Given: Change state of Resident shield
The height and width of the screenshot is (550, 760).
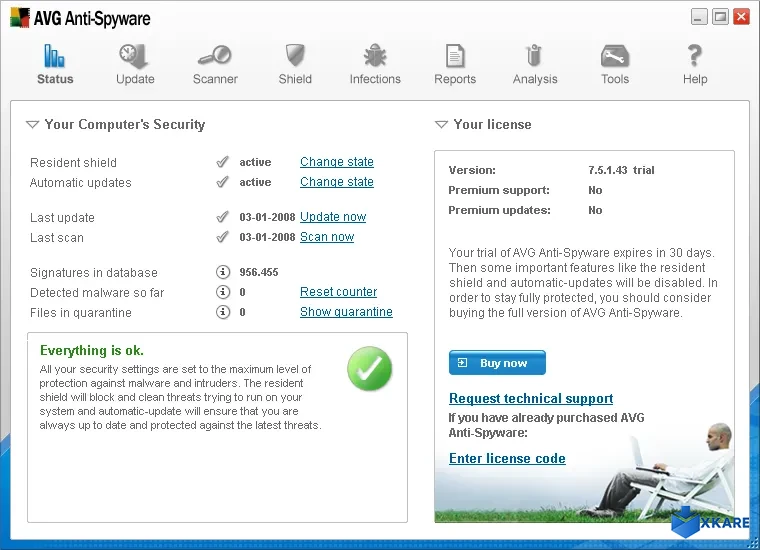Looking at the screenshot, I should 337,162.
